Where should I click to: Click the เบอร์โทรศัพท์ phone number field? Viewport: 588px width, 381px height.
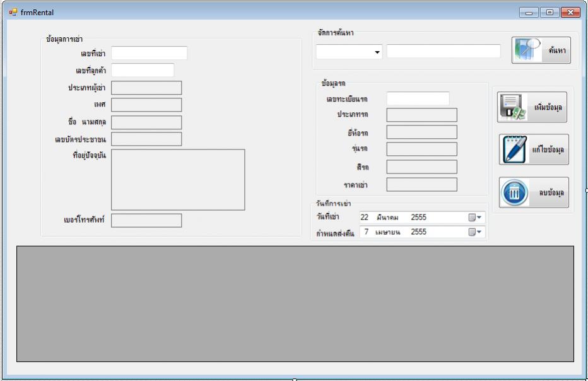point(146,221)
